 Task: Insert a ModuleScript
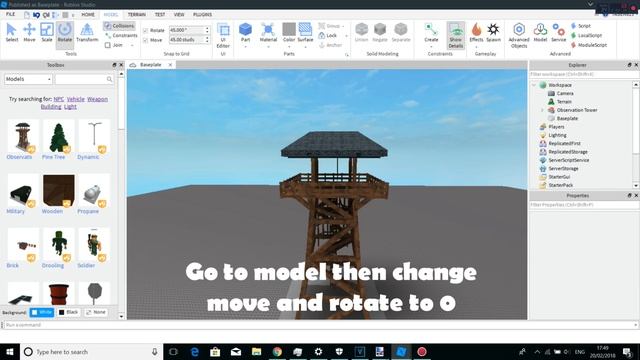589,45
